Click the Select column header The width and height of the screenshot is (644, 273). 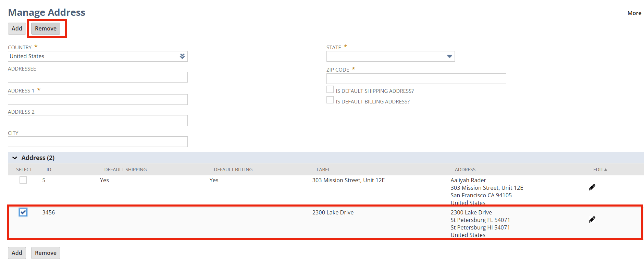24,170
